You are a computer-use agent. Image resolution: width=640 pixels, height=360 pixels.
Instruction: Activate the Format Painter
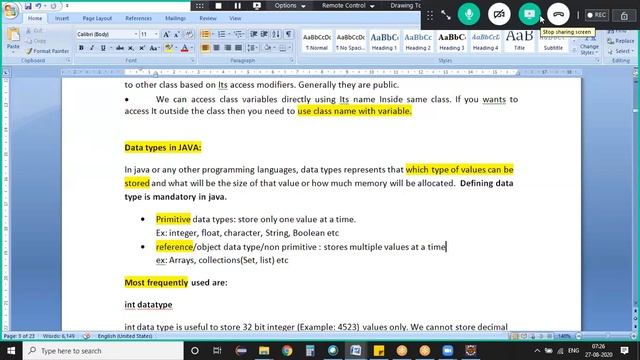pyautogui.click(x=47, y=51)
